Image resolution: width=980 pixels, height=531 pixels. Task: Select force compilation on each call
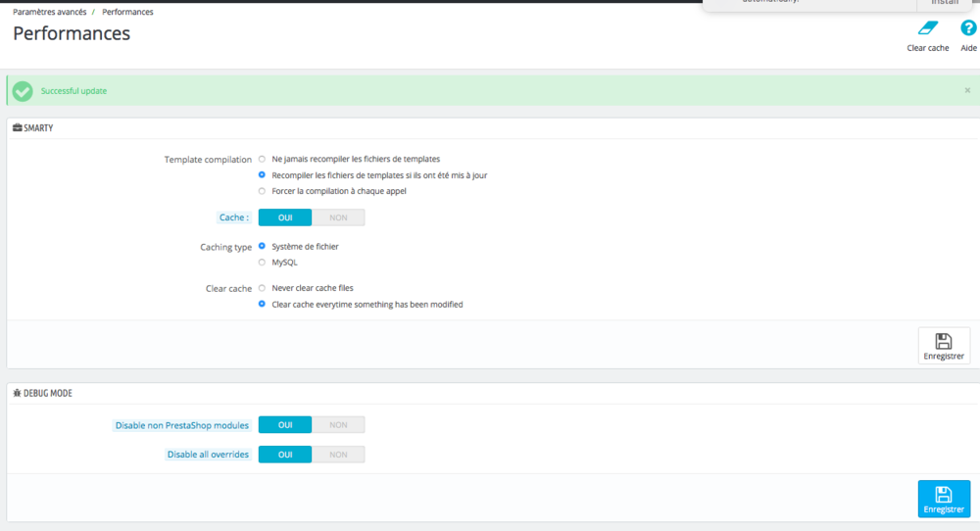(x=262, y=191)
